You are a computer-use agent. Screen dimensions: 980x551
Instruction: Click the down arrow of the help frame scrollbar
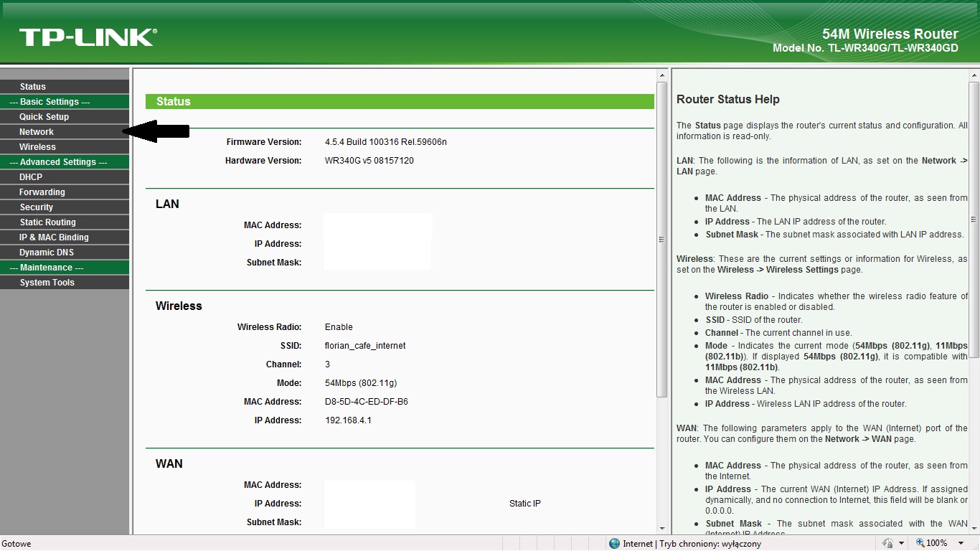974,527
